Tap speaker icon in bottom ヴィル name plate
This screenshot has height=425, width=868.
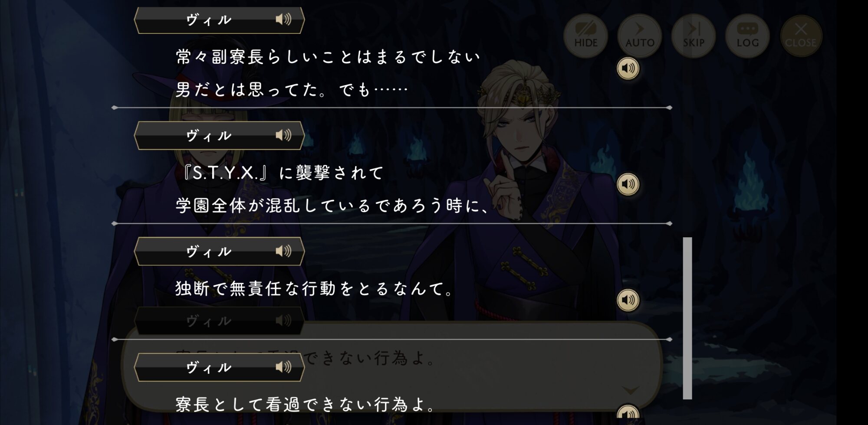283,367
